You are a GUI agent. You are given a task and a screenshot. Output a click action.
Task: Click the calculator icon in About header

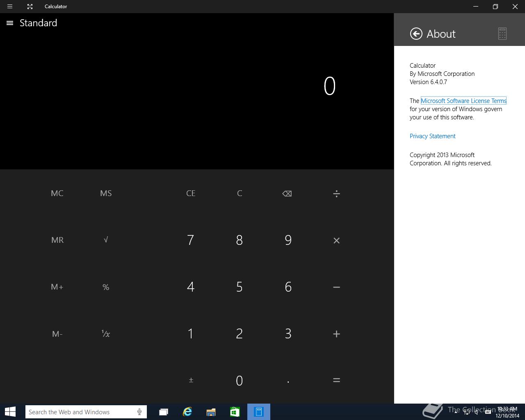502,34
